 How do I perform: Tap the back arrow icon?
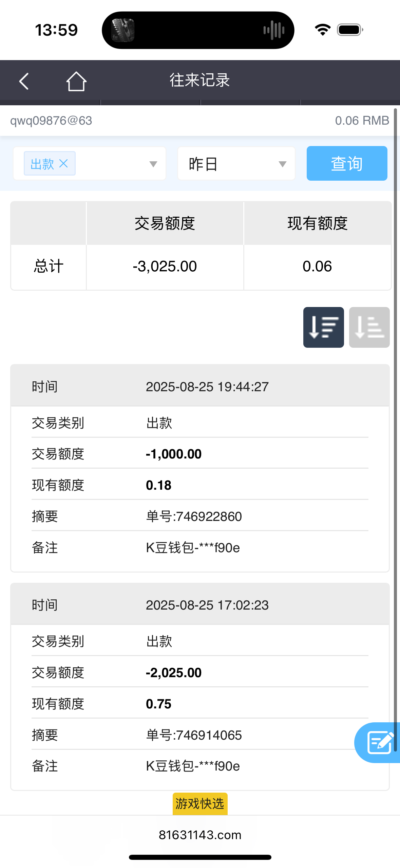tap(24, 82)
